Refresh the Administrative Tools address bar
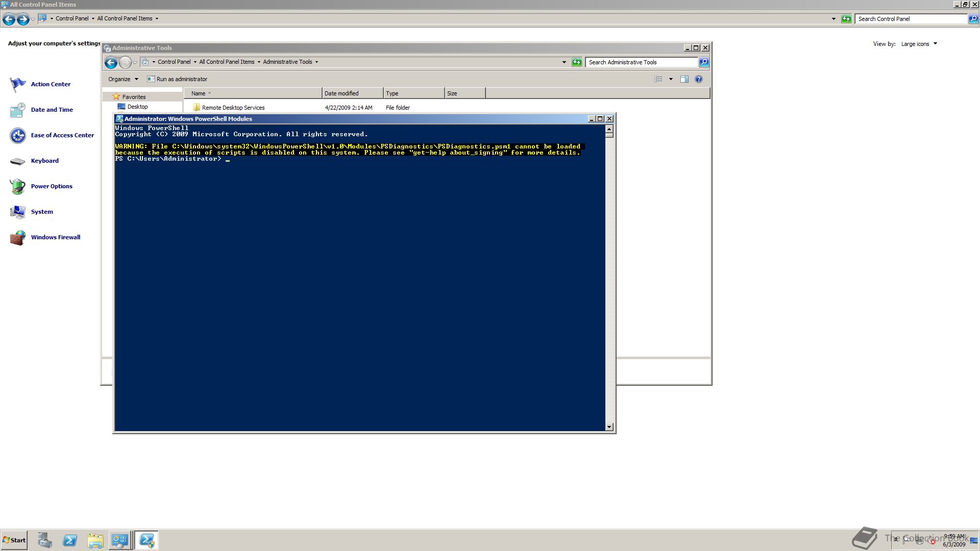Viewport: 980px width, 551px height. pos(577,62)
